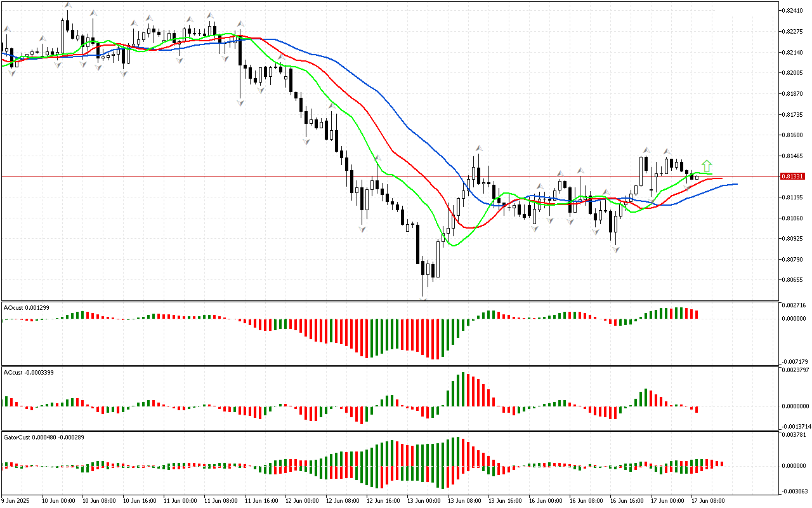Click the green up-arrow signal icon
The width and height of the screenshot is (812, 508).
click(x=707, y=166)
